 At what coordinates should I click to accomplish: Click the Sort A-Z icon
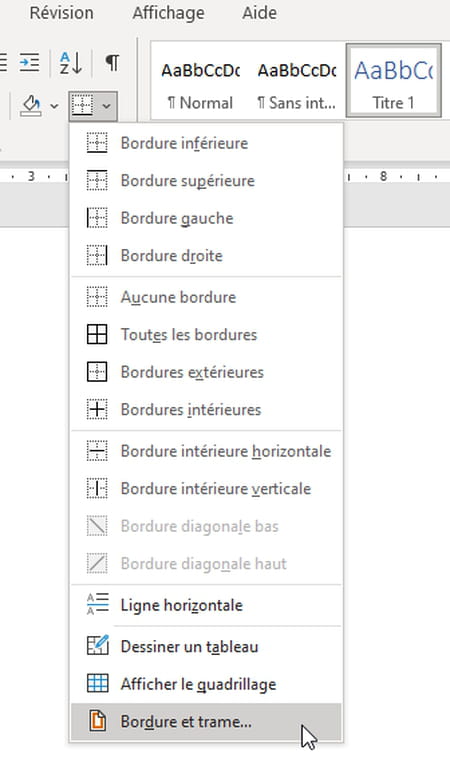(71, 63)
